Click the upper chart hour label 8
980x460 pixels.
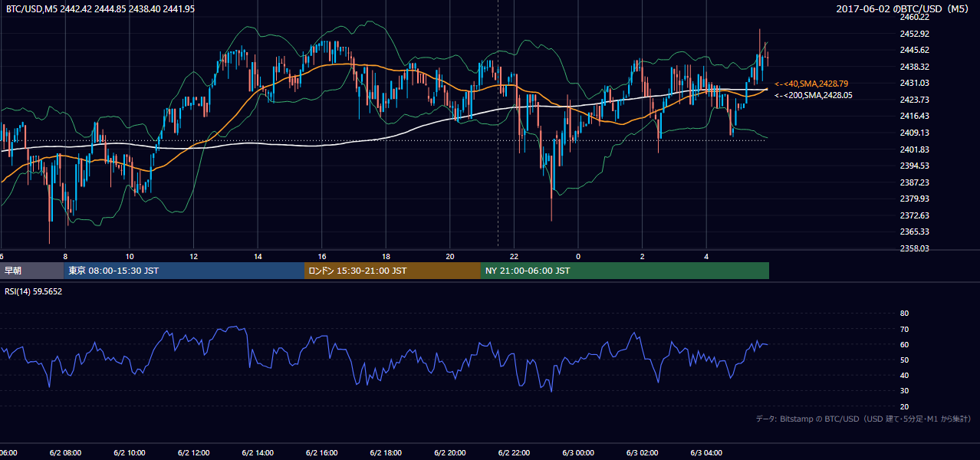(65, 256)
